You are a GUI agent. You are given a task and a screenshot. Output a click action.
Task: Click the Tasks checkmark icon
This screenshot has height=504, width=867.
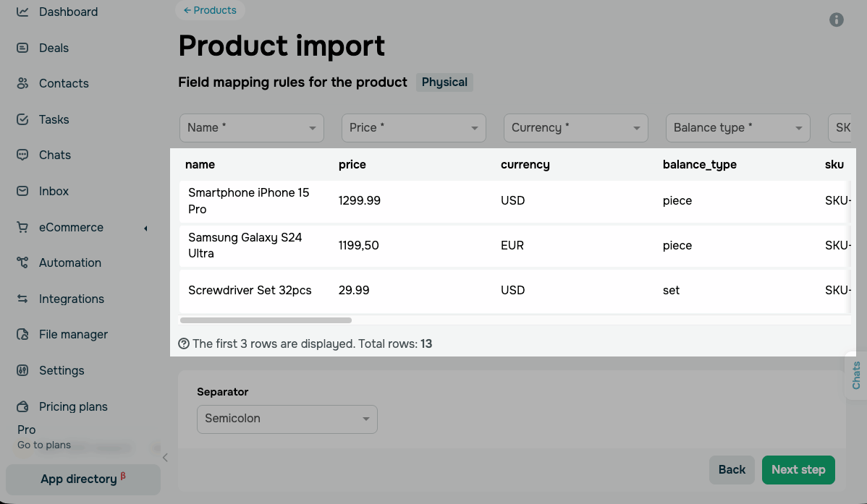click(x=22, y=119)
